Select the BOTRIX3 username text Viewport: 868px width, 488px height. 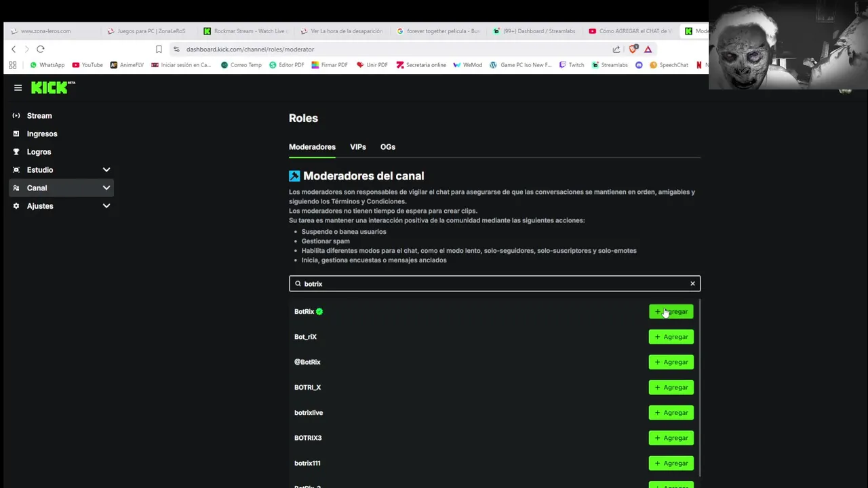(308, 438)
